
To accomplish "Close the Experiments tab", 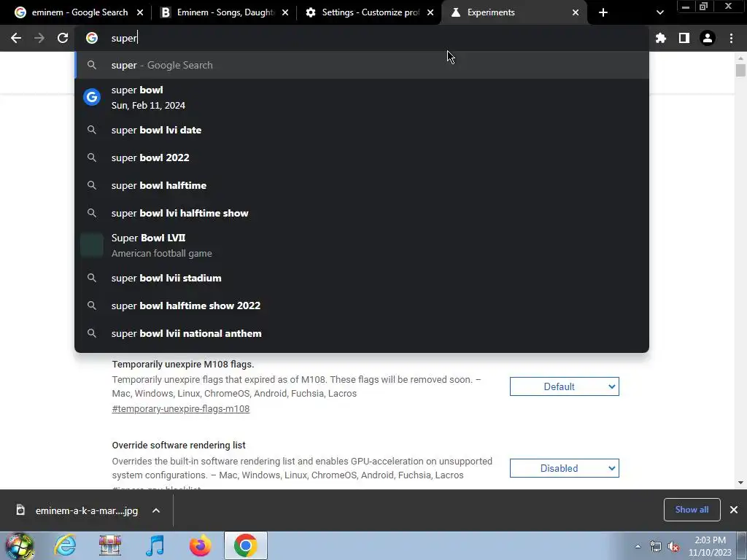I will click(x=576, y=13).
